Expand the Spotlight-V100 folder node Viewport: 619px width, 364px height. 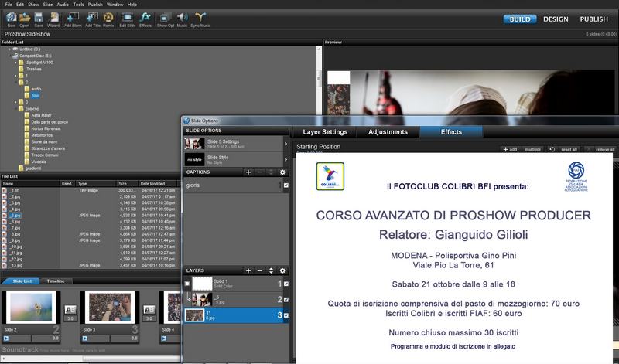[15, 63]
